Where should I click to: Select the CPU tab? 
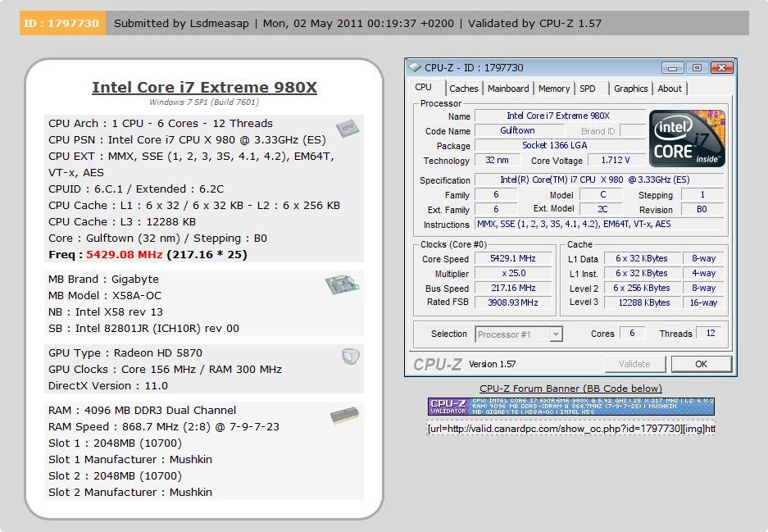(423, 87)
